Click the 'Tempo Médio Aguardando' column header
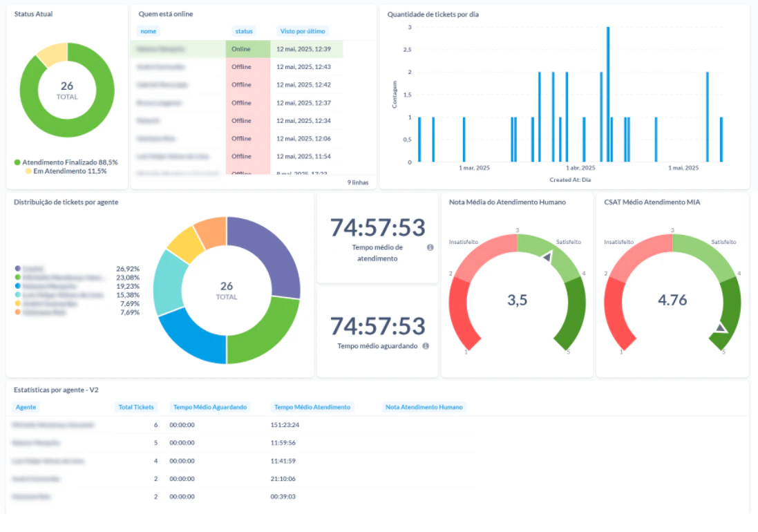 [210, 407]
